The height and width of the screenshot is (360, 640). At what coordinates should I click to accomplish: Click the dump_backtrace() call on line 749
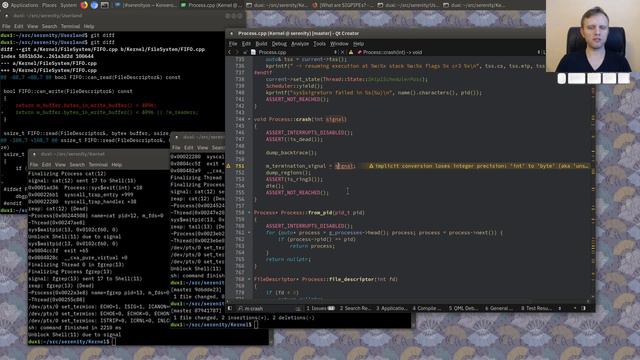coord(291,153)
